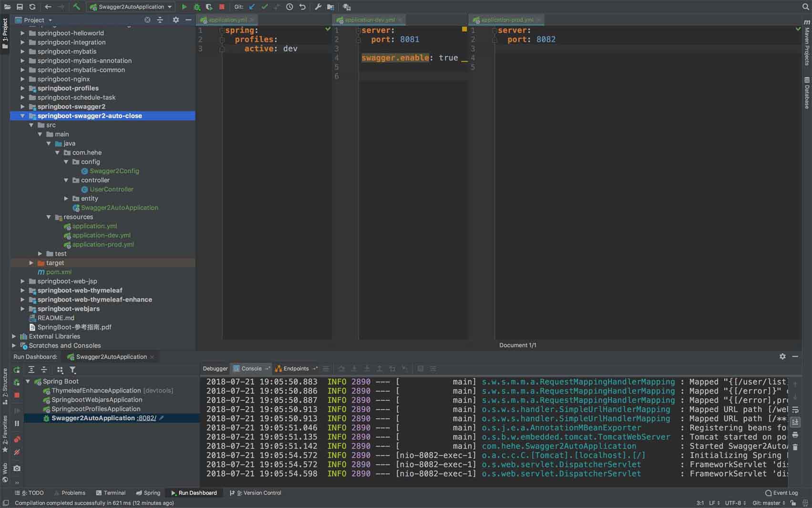Mute breakpoints in the dashboard sidebar
Screen dimensions: 812x508
click(x=17, y=452)
